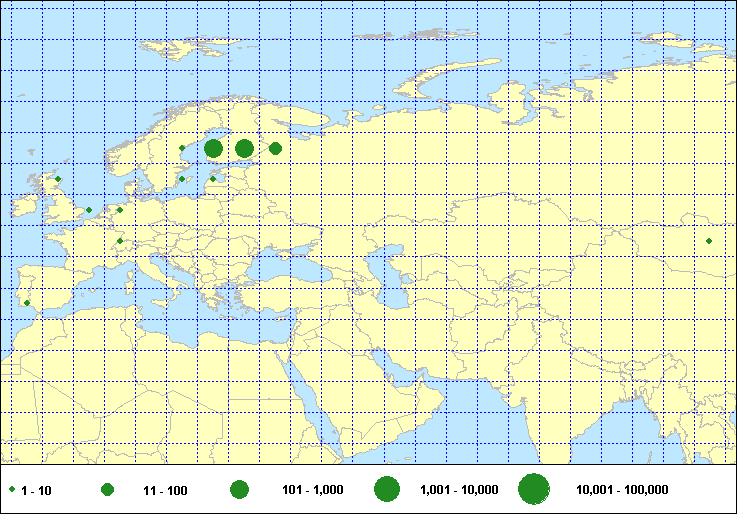The width and height of the screenshot is (737, 514).
Task: Select the isolated diamond marker in far-east Asia
Action: point(708,241)
